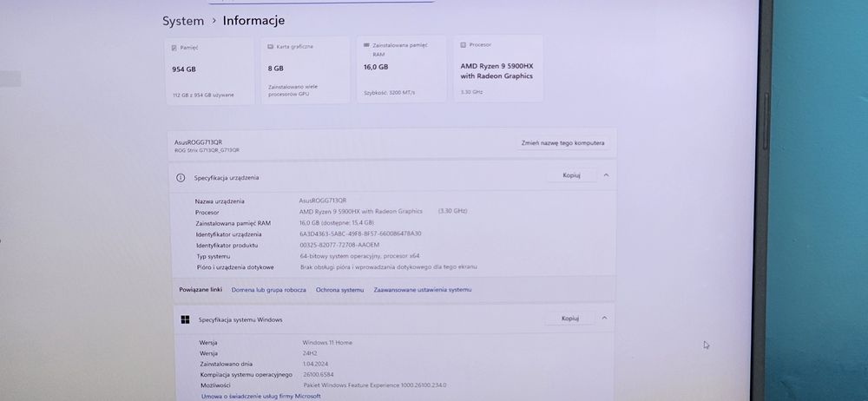Click Zainstalowano wiele procesorów GPU text
Viewport: 868px width, 401px height.
pyautogui.click(x=293, y=90)
